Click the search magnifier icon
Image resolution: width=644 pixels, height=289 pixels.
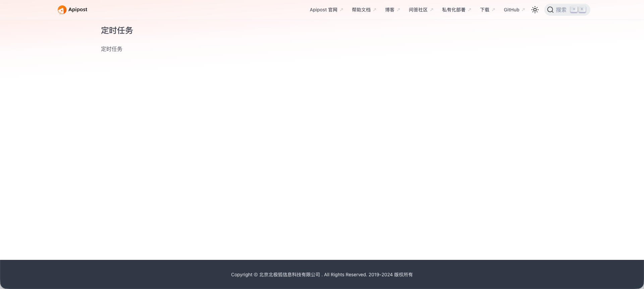tap(550, 10)
